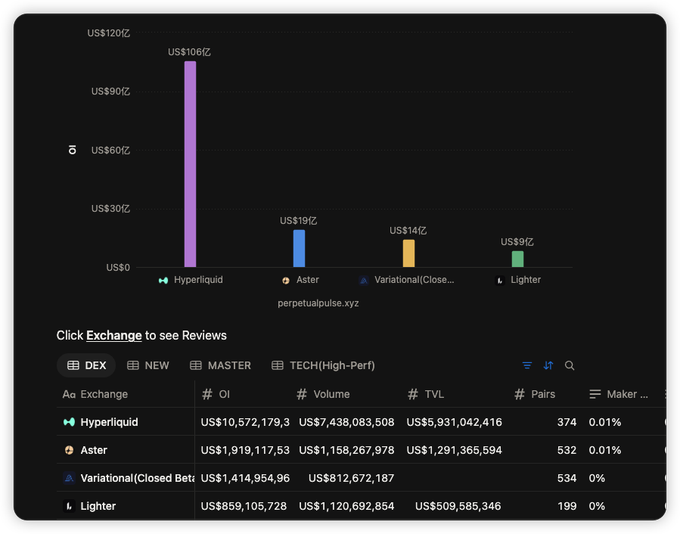Click Lighter logo under chart axis
Screen dimensions: 680x534
tap(500, 281)
